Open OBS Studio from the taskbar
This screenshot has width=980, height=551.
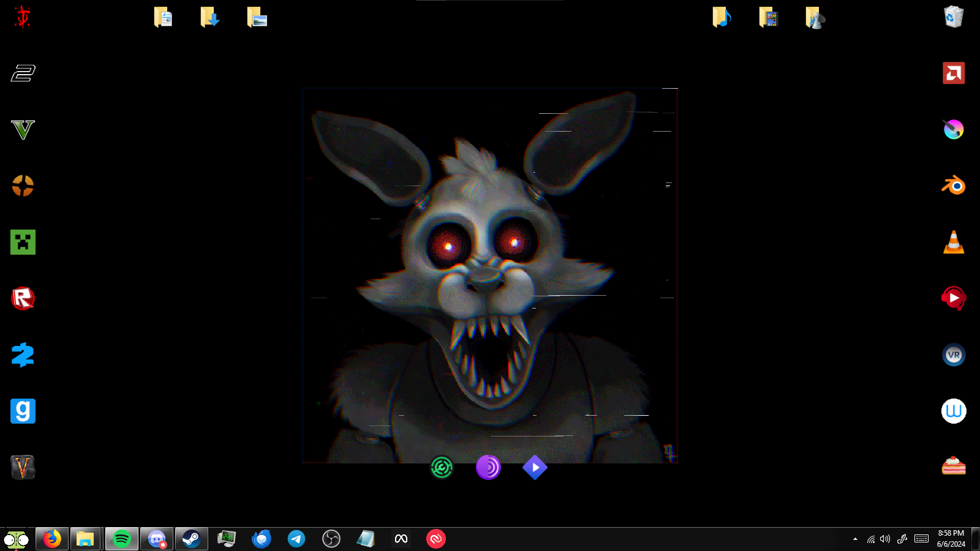click(x=331, y=539)
